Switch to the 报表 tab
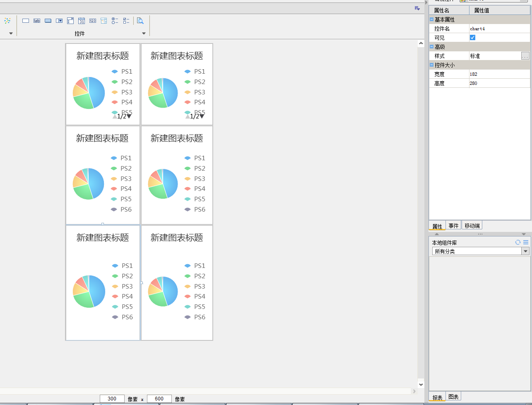 point(437,397)
